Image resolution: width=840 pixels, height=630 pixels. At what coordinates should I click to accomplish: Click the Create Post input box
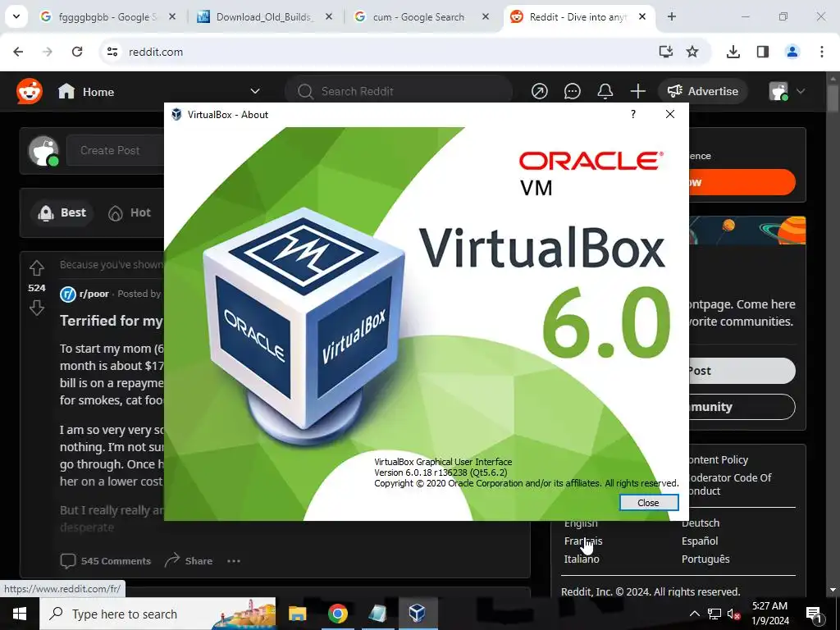(x=115, y=151)
